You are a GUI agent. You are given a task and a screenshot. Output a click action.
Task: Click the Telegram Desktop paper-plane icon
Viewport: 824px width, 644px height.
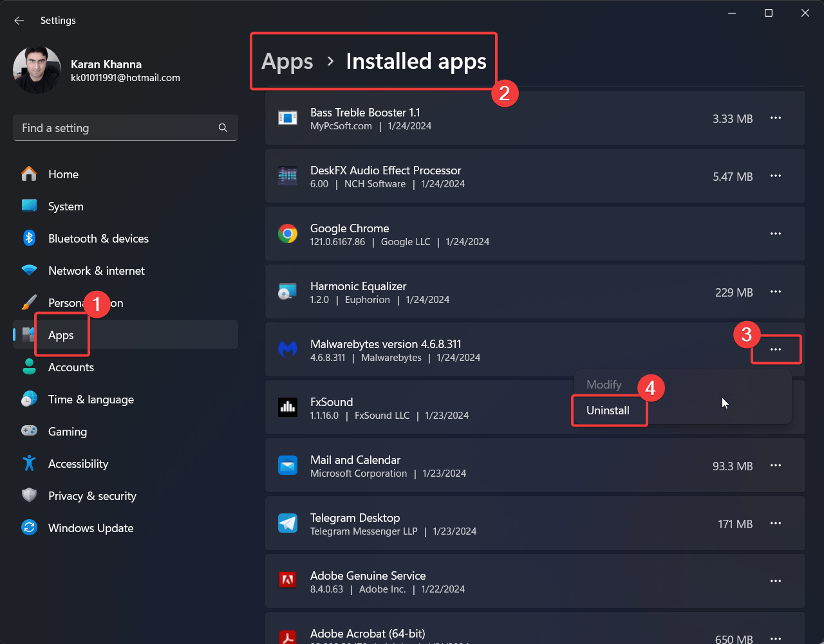coord(288,523)
